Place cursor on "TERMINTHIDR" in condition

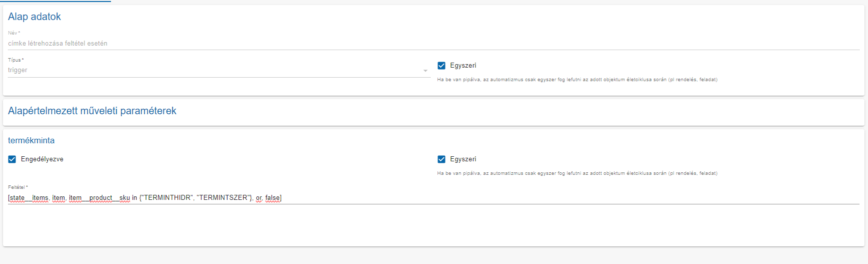[x=167, y=198]
